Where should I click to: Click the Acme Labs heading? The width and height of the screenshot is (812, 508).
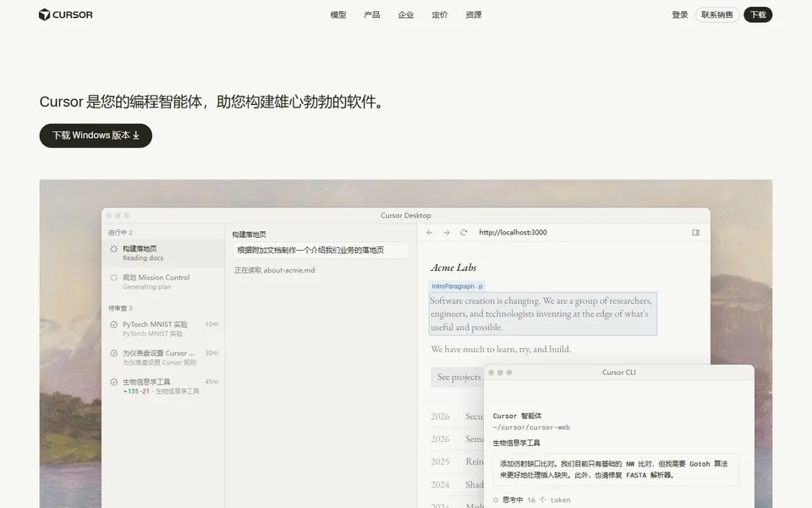tap(453, 268)
